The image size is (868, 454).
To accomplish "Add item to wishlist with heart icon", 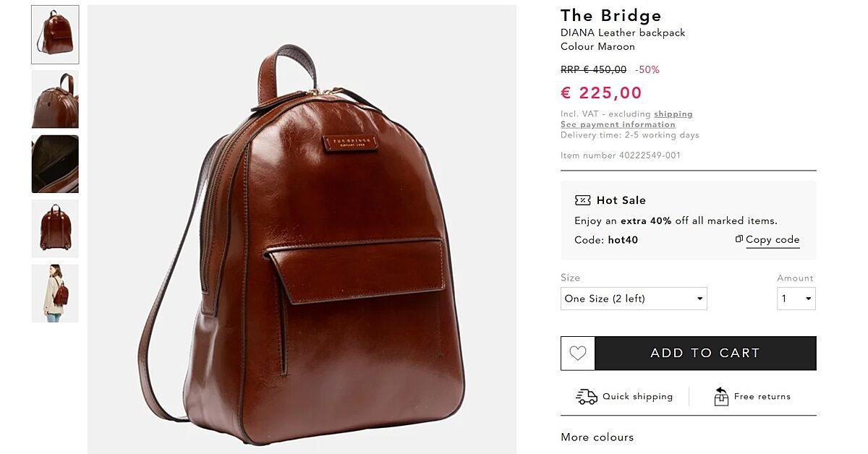I will click(577, 354).
